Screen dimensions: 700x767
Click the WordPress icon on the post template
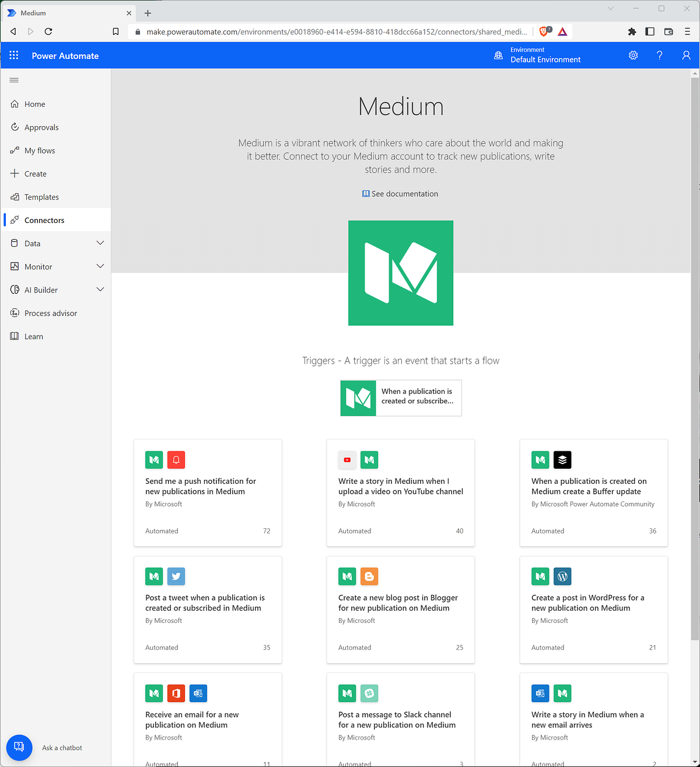pyautogui.click(x=562, y=576)
